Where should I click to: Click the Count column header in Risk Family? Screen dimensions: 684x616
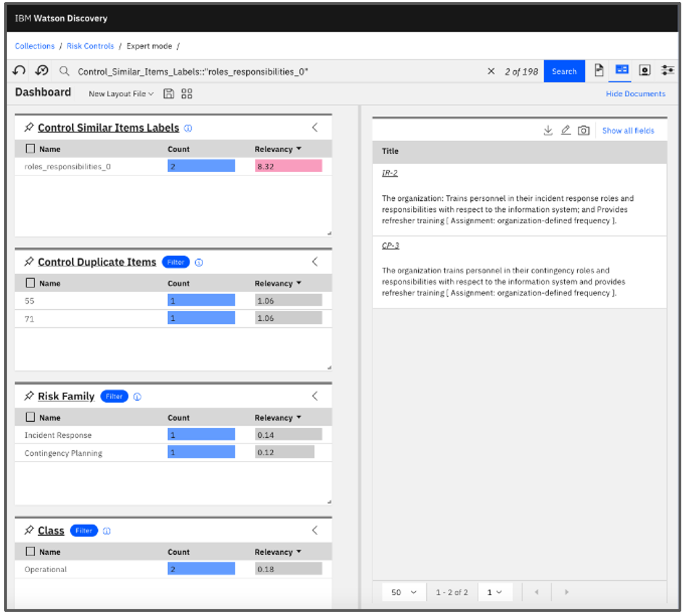coord(178,418)
